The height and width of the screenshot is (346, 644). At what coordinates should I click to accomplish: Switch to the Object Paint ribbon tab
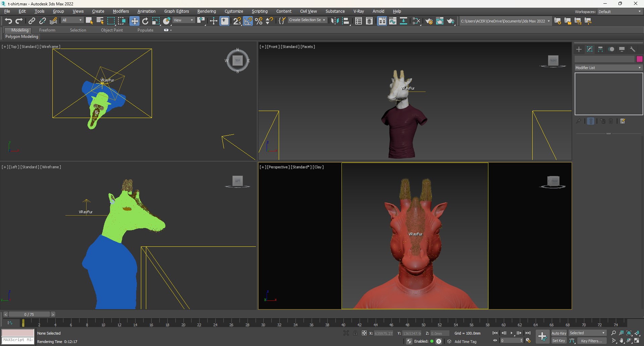(112, 30)
